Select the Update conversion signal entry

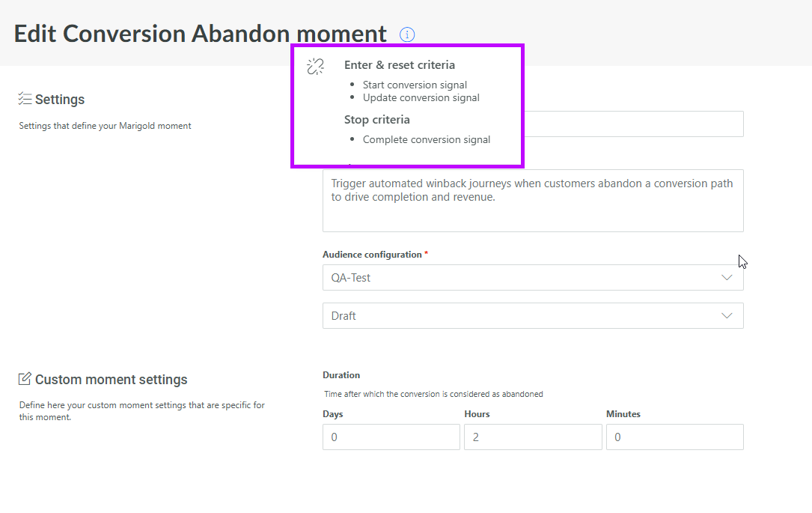point(421,97)
